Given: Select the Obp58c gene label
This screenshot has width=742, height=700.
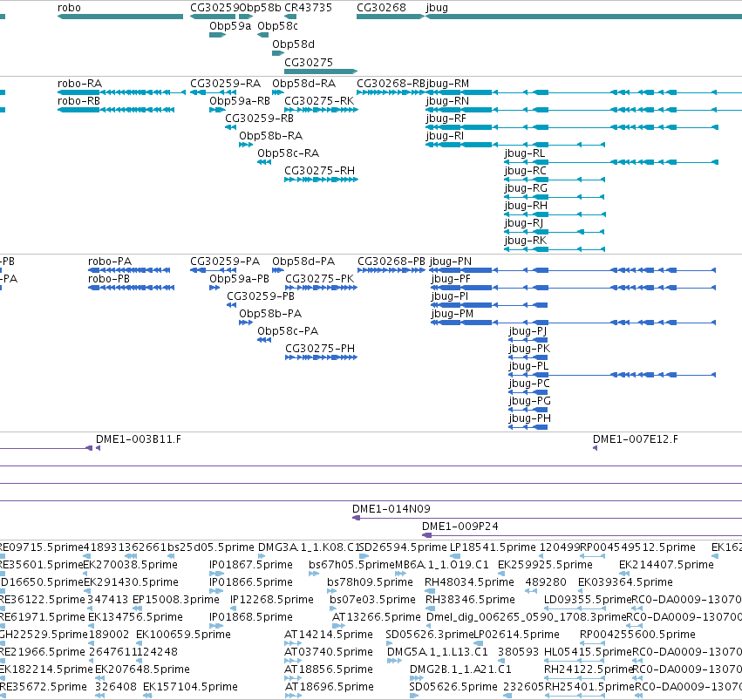Looking at the screenshot, I should pyautogui.click(x=278, y=26).
